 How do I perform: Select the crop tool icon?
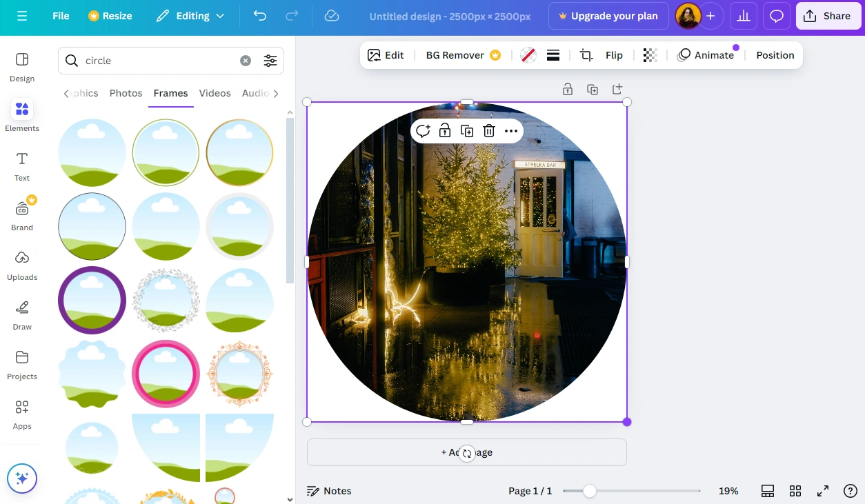(586, 55)
